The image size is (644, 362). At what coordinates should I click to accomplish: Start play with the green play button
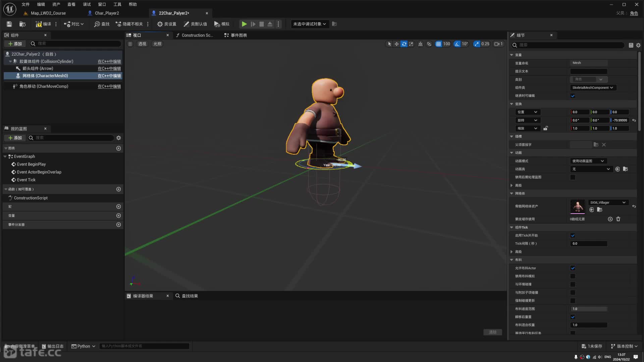pyautogui.click(x=244, y=24)
